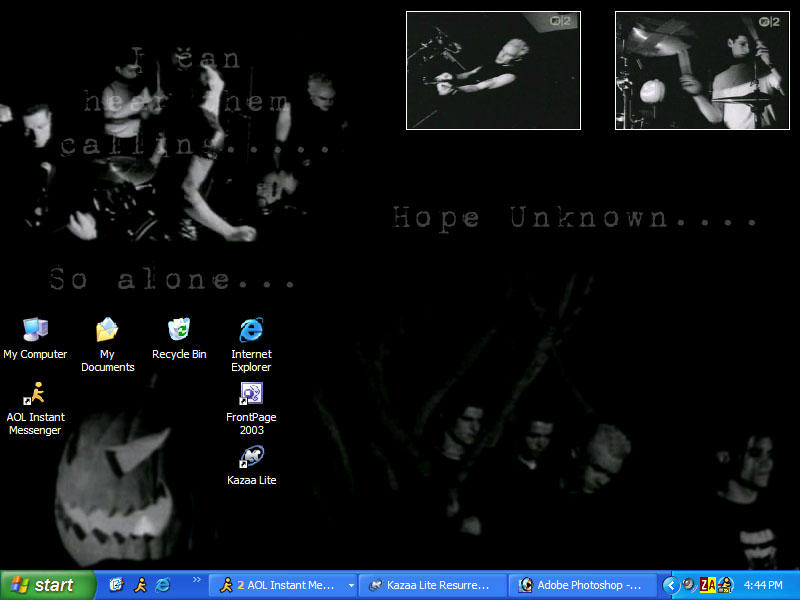The image size is (800, 600).
Task: Open the Kazaa Lite desktop shortcut
Action: click(251, 458)
